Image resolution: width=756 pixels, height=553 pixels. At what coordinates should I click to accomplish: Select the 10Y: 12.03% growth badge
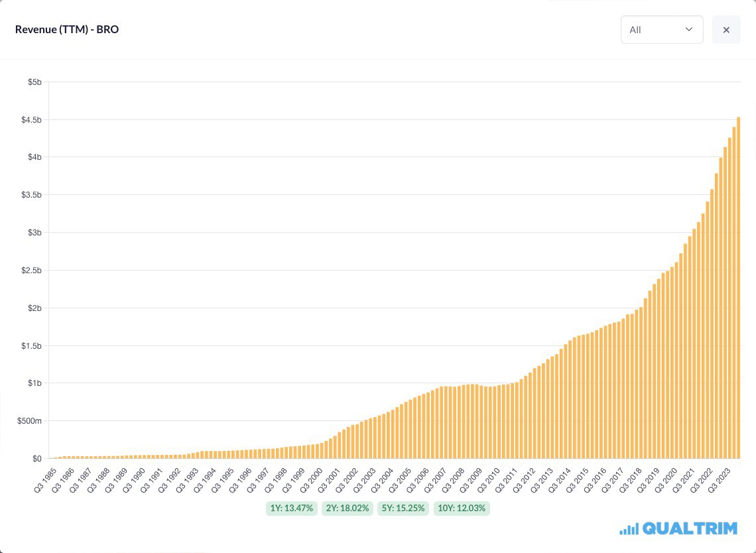(461, 509)
